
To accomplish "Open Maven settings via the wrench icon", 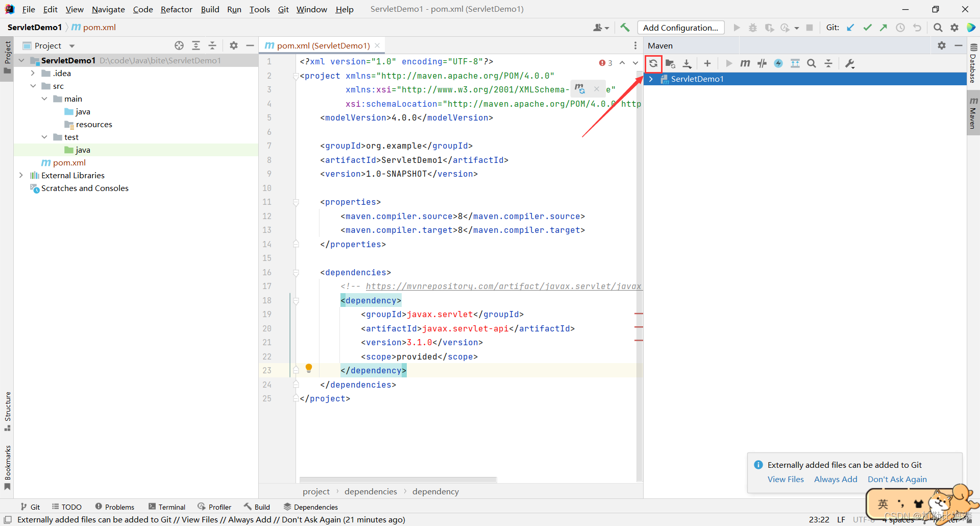I will [x=849, y=63].
